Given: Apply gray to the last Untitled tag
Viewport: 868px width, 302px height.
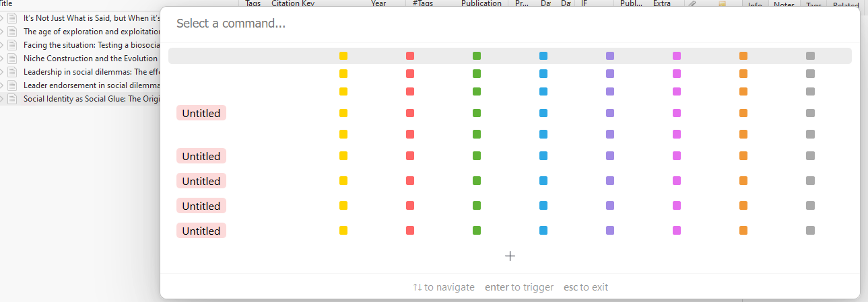Looking at the screenshot, I should [x=810, y=231].
